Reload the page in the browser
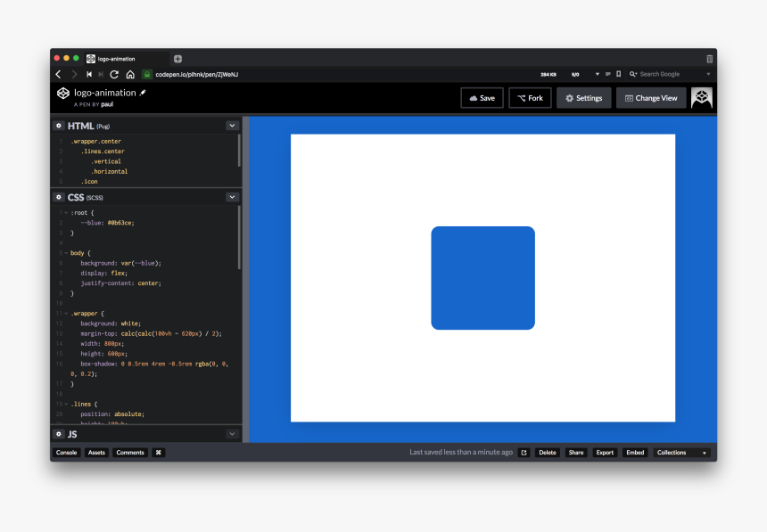 (x=114, y=74)
